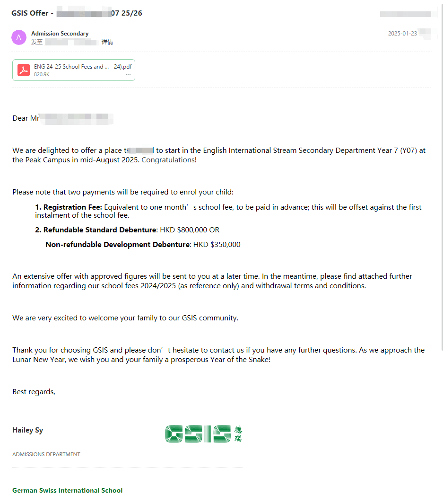This screenshot has width=443, height=504.
Task: Click the Non-refundable Development Debenture heading
Action: 118,245
